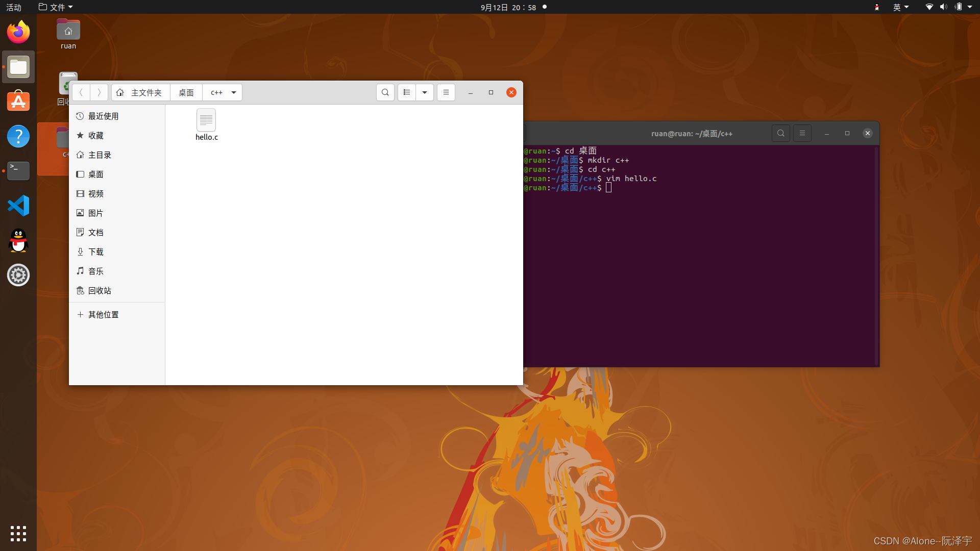The width and height of the screenshot is (980, 551).
Task: Open Firefox from the dock
Action: click(18, 32)
